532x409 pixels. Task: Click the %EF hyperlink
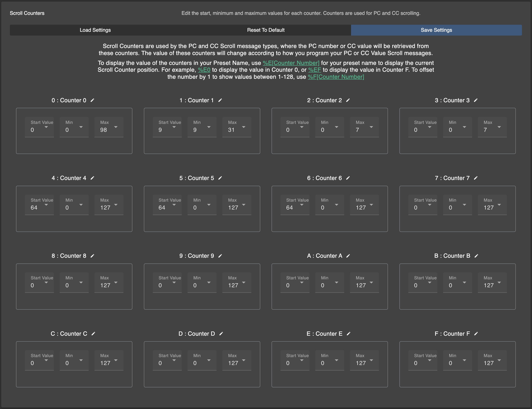[315, 70]
